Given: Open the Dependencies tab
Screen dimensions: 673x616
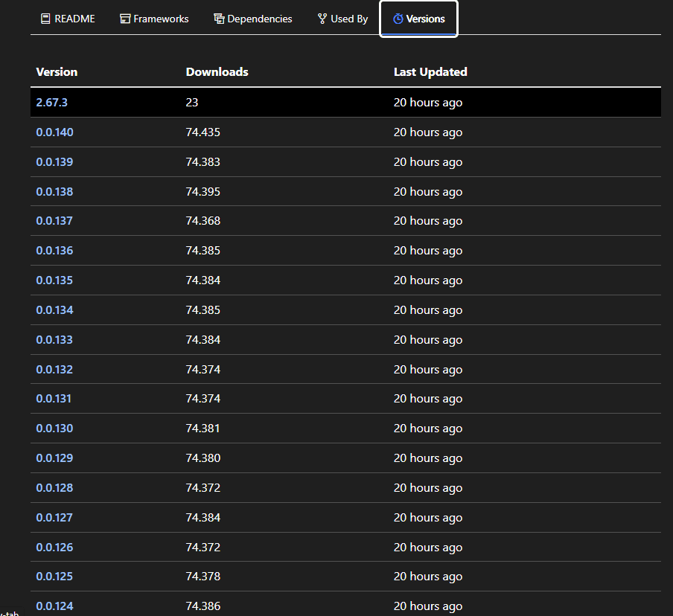Looking at the screenshot, I should click(253, 18).
